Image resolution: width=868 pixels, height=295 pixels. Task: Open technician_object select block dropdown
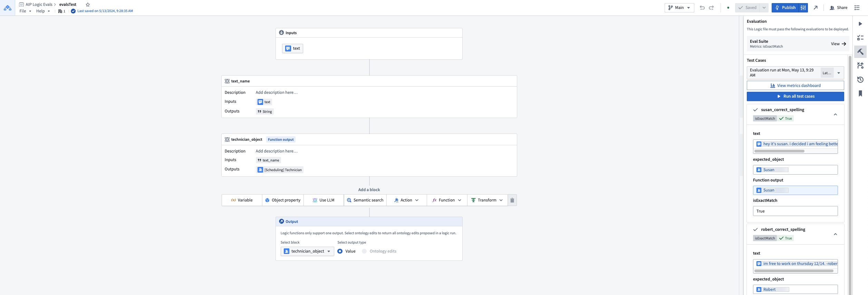point(307,251)
